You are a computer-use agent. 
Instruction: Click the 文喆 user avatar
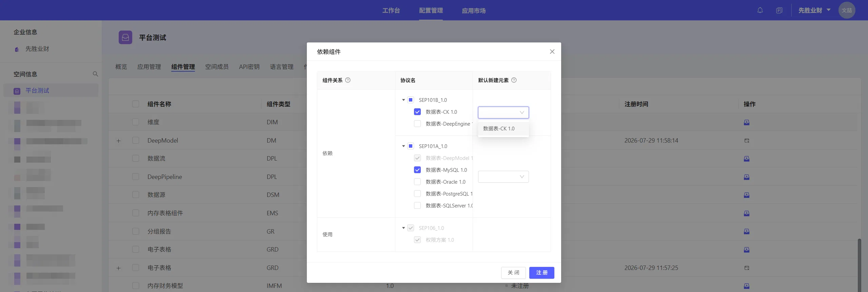click(847, 10)
